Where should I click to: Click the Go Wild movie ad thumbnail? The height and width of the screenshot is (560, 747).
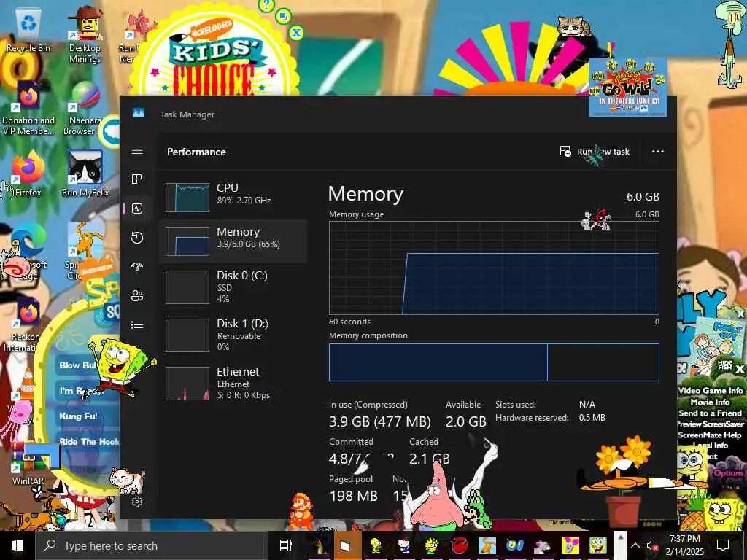pos(627,87)
